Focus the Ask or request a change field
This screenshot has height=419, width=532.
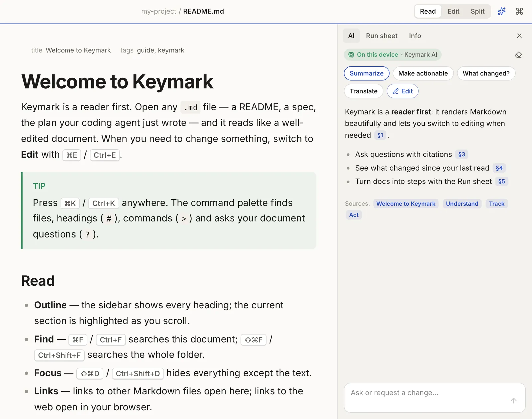coord(435,398)
